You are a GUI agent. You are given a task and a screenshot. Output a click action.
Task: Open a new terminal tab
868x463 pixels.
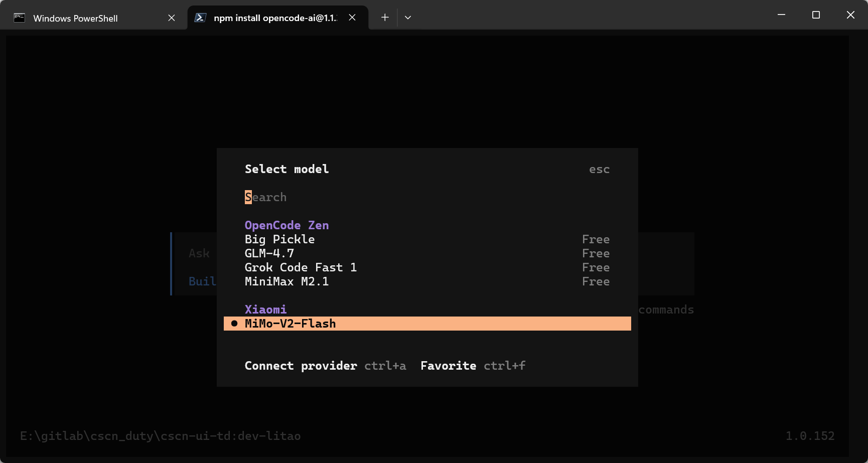385,18
